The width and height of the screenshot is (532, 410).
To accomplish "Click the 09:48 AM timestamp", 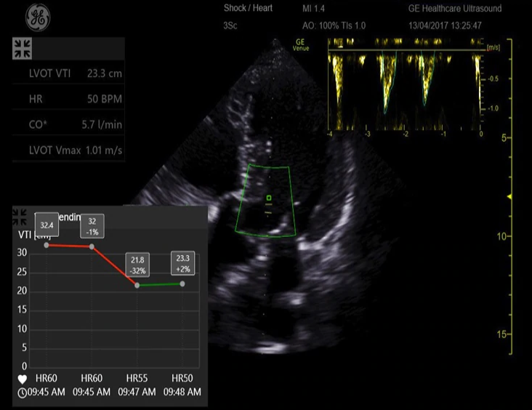I will [x=182, y=392].
